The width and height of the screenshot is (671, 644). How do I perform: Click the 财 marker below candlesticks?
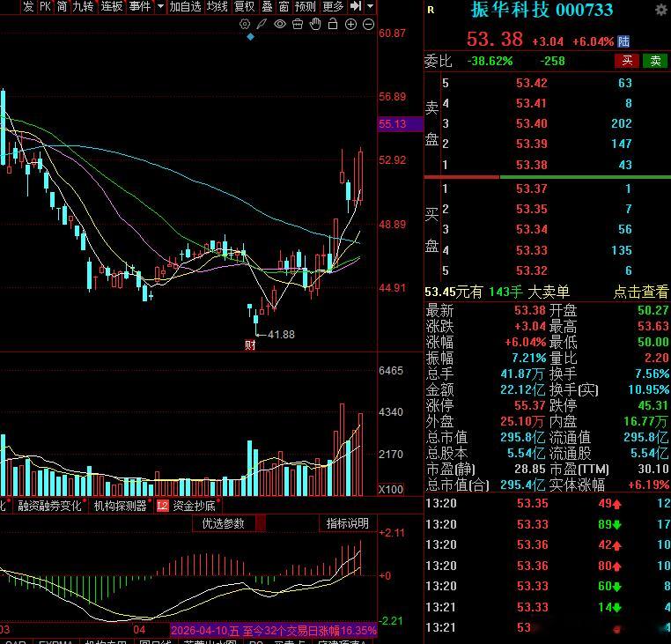point(250,345)
